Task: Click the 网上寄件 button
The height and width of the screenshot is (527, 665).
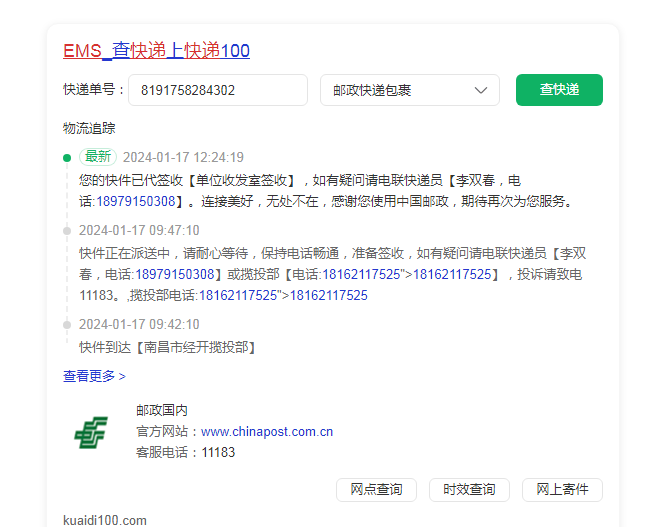Action: (x=562, y=490)
